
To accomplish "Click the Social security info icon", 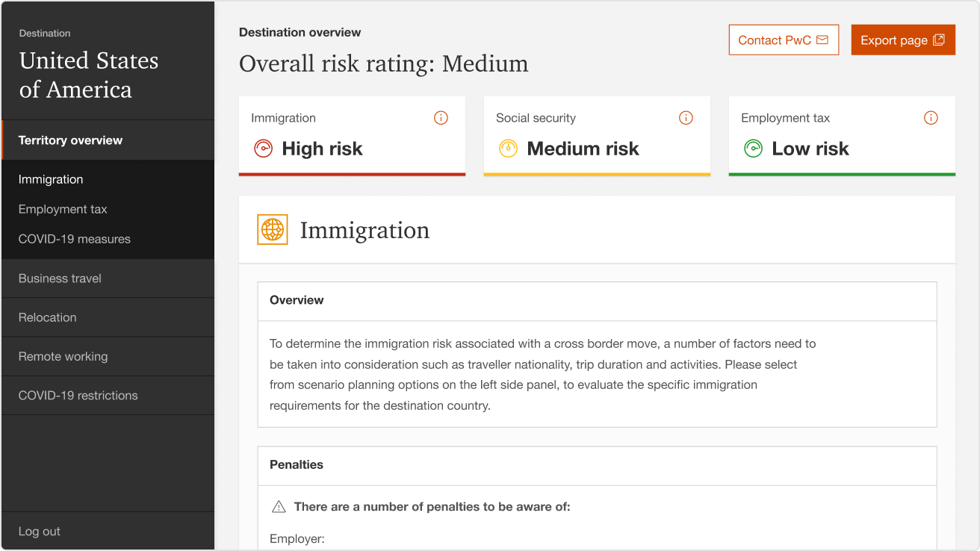I will point(686,118).
